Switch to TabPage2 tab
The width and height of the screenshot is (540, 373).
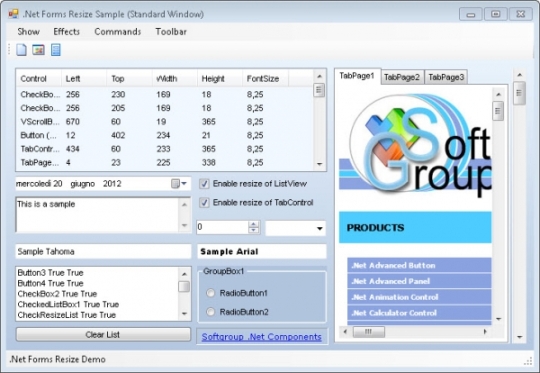[402, 77]
